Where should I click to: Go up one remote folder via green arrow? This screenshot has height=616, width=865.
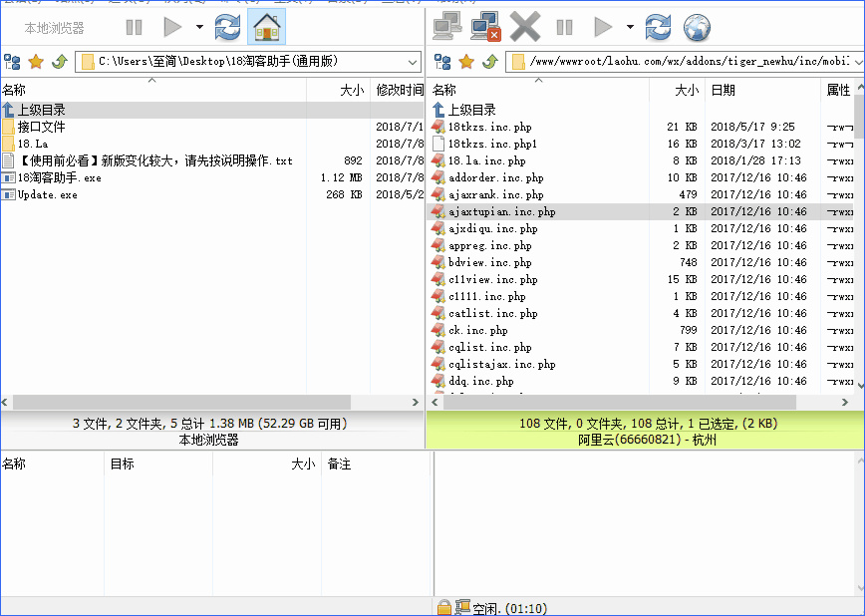click(489, 62)
